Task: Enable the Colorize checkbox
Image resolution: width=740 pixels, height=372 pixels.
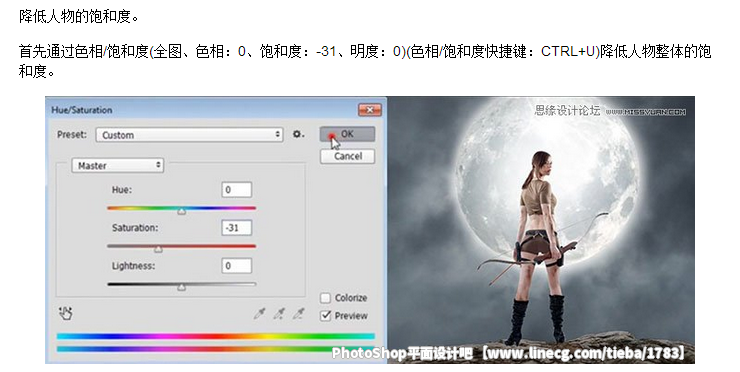Action: tap(325, 298)
